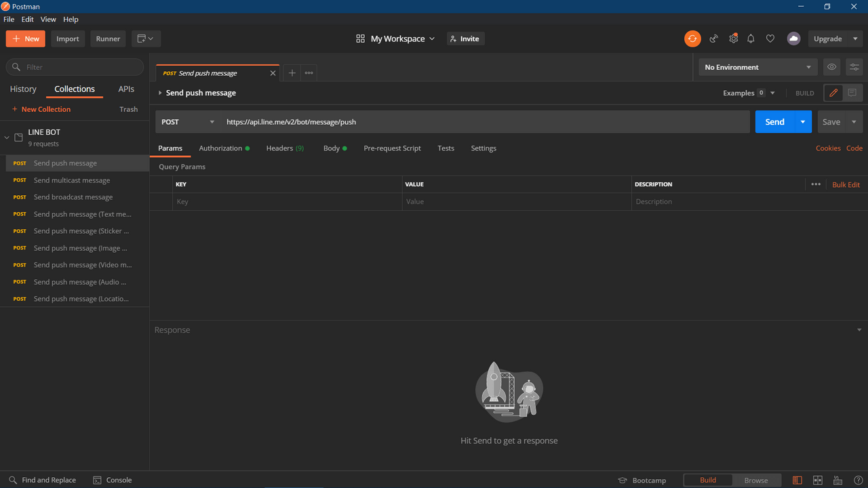Switch to Browse mode toggle
This screenshot has height=488, width=868.
[756, 480]
